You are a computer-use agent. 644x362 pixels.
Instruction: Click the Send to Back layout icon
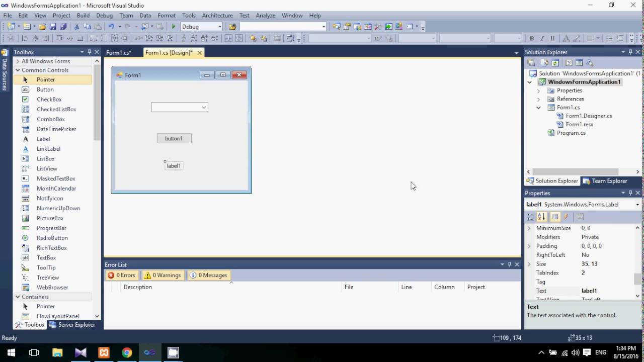tap(263, 38)
